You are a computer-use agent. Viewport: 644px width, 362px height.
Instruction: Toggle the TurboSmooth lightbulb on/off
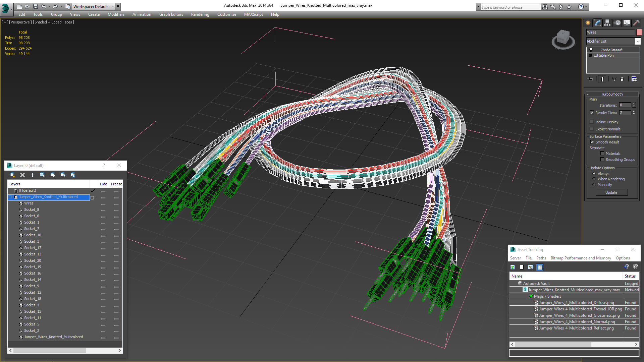pos(591,50)
